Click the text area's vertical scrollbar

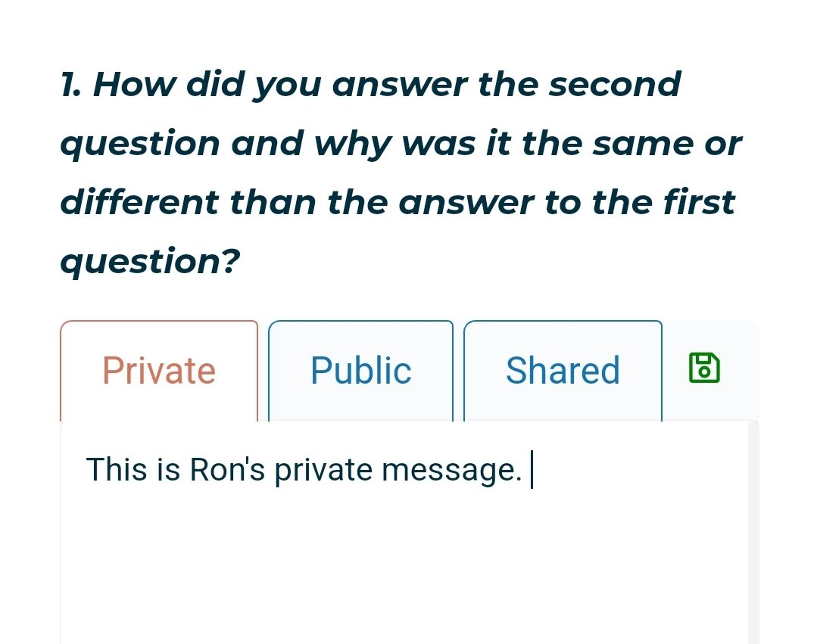click(x=753, y=533)
